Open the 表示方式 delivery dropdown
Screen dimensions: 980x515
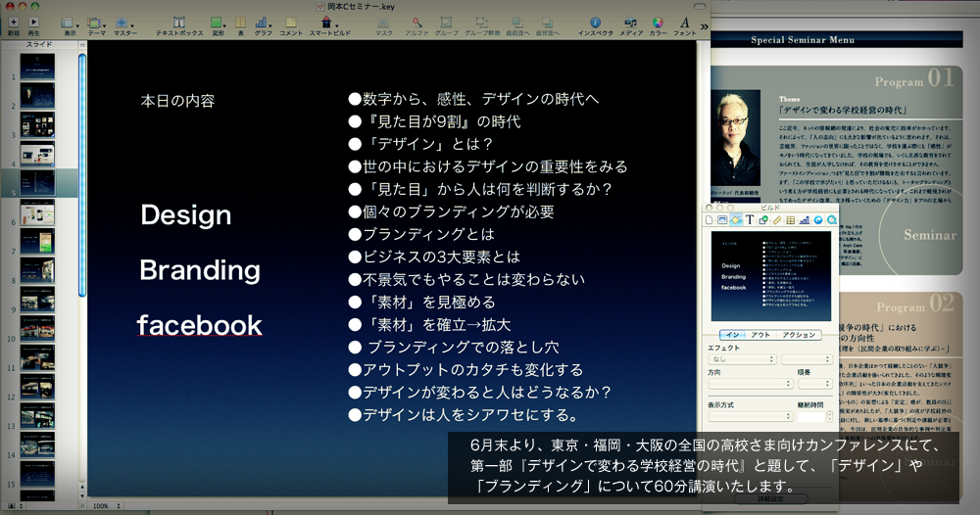coord(750,416)
